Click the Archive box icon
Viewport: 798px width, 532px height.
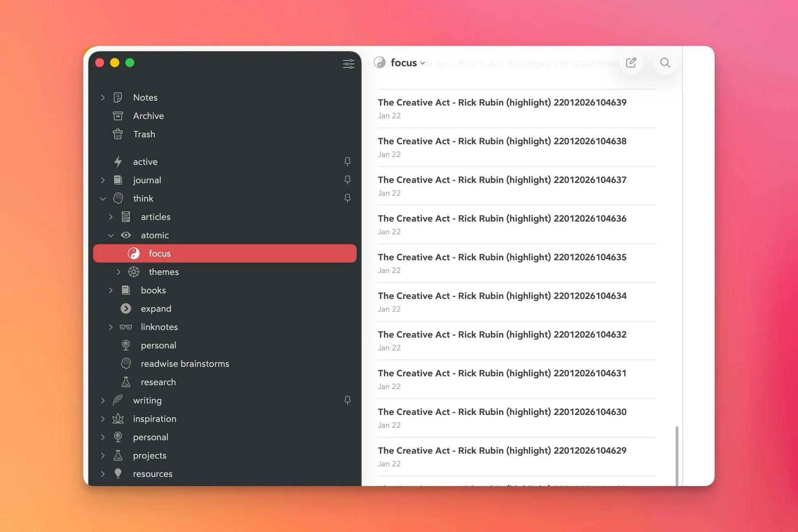tap(118, 116)
